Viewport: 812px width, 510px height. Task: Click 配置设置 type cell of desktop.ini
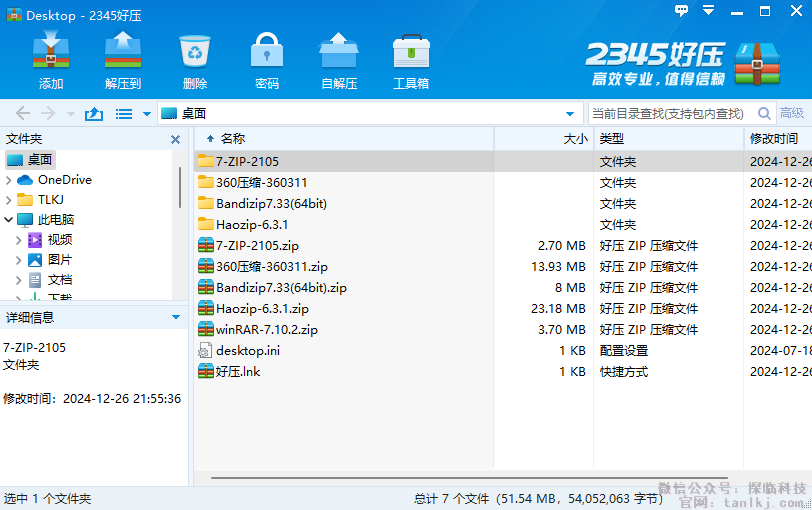point(624,351)
